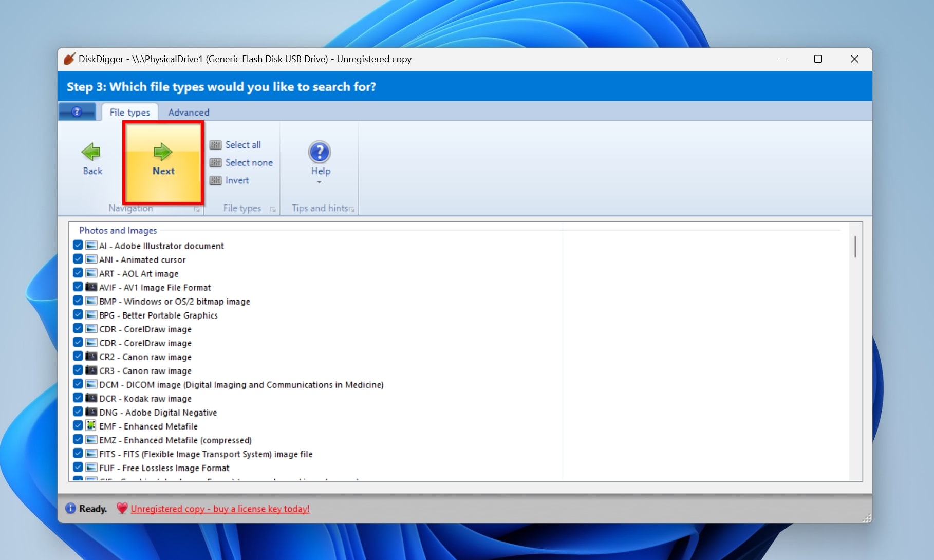Select CR3 - Canon raw image row text
This screenshot has width=934, height=560.
coord(145,371)
